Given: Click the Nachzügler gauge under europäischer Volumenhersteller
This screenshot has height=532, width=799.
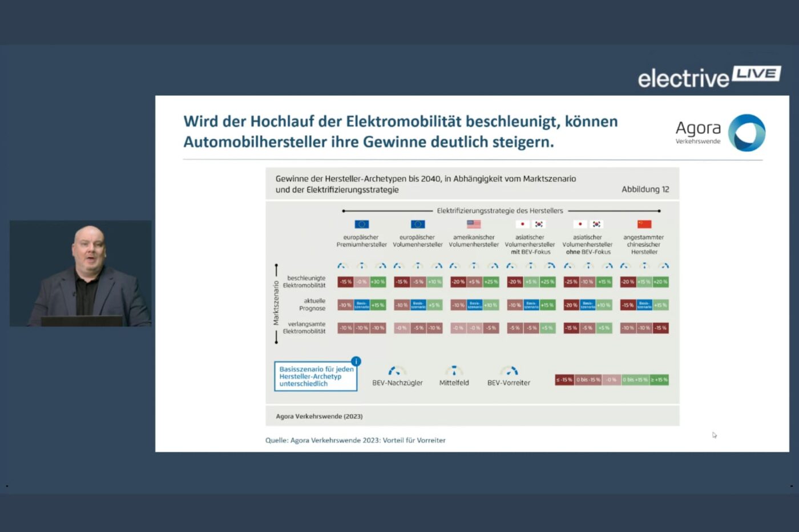Looking at the screenshot, I should pos(398,266).
